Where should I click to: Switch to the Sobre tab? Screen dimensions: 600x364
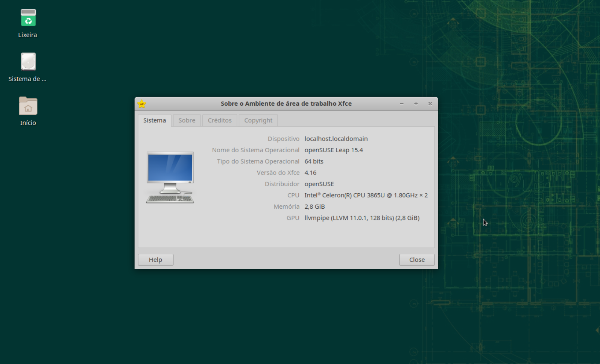[x=187, y=120]
